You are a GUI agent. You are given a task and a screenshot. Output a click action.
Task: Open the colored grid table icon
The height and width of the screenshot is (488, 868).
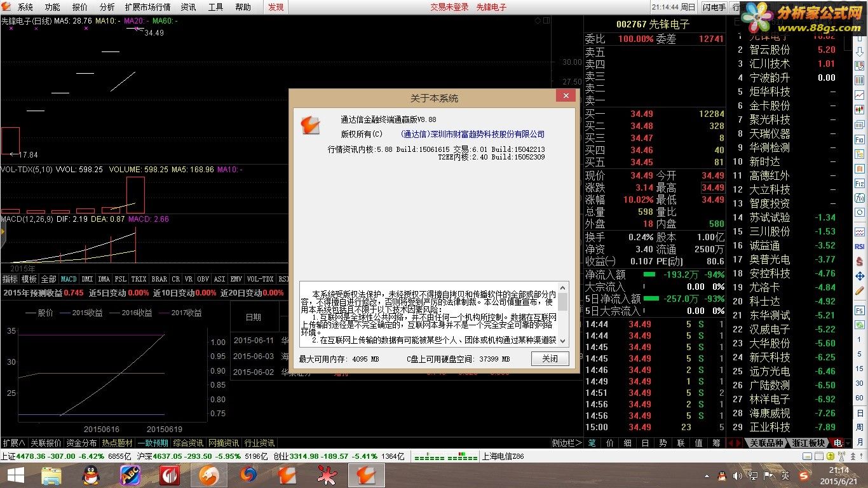point(859,80)
